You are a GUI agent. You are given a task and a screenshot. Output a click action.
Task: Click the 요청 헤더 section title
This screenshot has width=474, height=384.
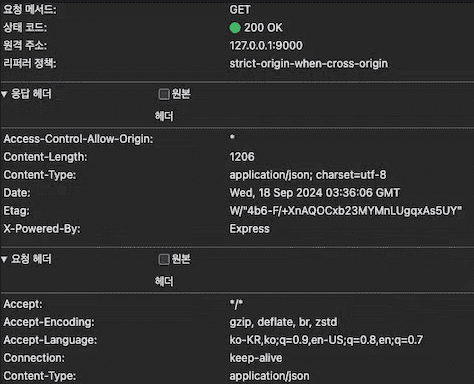coord(31,259)
